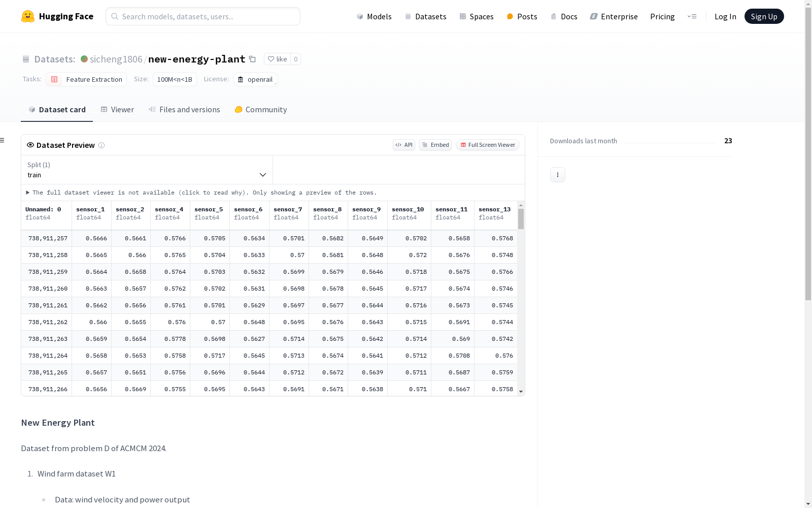This screenshot has width=812, height=508.
Task: Open Docs in the navigation bar
Action: (564, 16)
